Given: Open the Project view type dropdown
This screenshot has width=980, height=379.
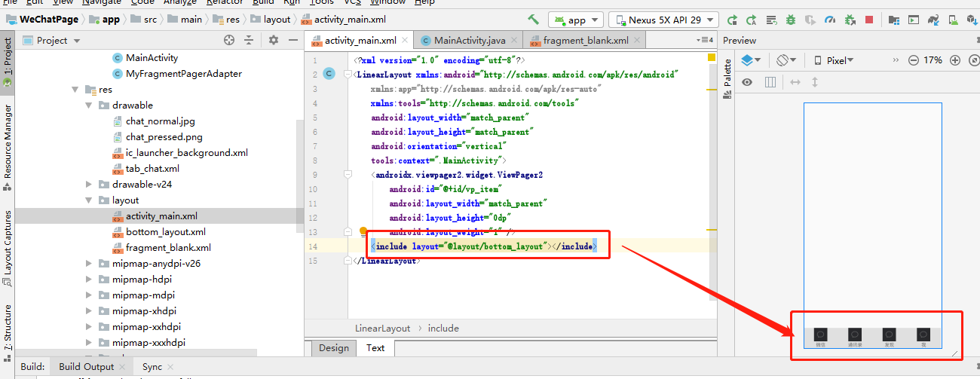Looking at the screenshot, I should (51, 40).
